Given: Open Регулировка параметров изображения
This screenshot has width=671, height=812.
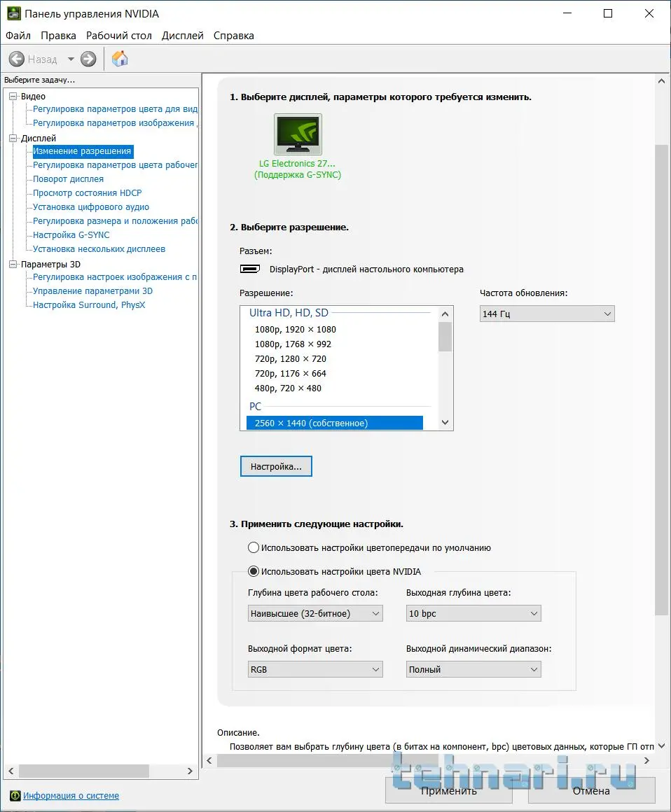Looking at the screenshot, I should (113, 122).
